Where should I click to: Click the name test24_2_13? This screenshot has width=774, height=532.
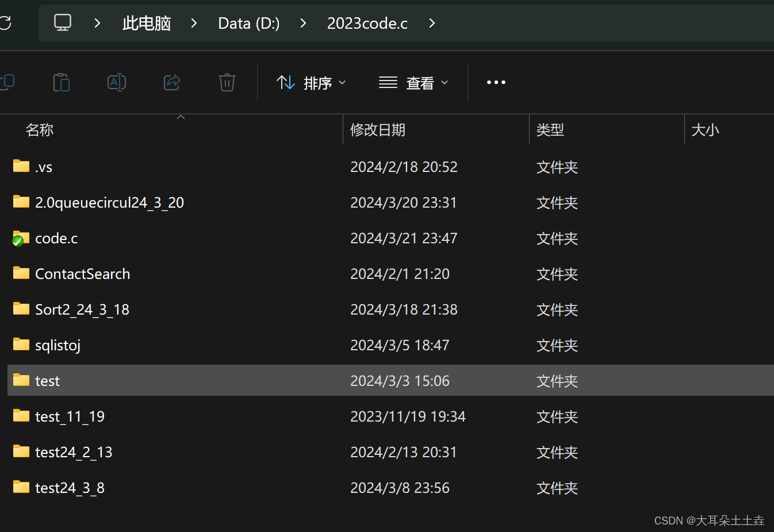coord(74,453)
